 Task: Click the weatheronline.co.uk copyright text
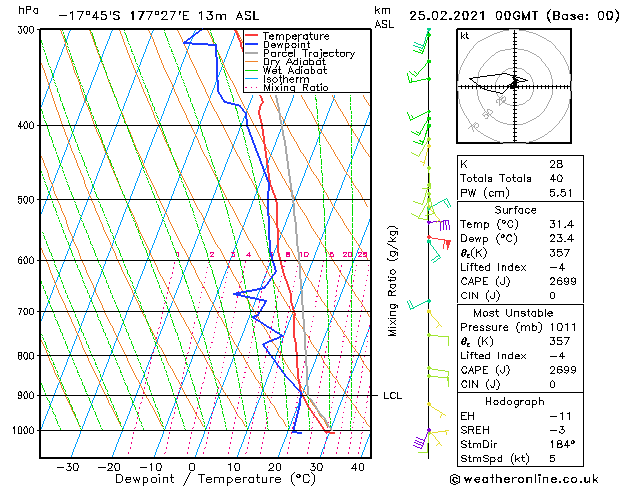(x=524, y=479)
